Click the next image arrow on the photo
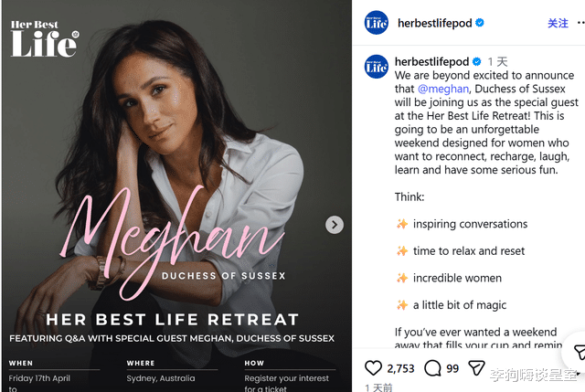This screenshot has width=585, height=392. click(335, 225)
